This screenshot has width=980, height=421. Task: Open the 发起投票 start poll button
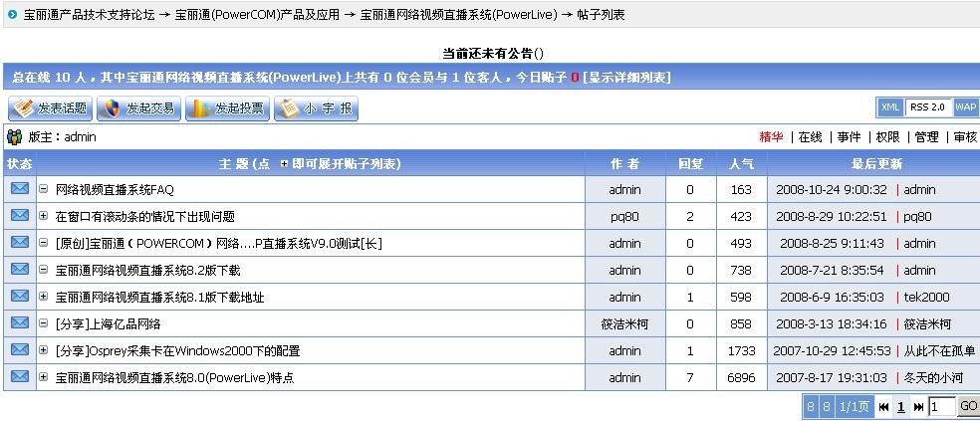click(227, 108)
